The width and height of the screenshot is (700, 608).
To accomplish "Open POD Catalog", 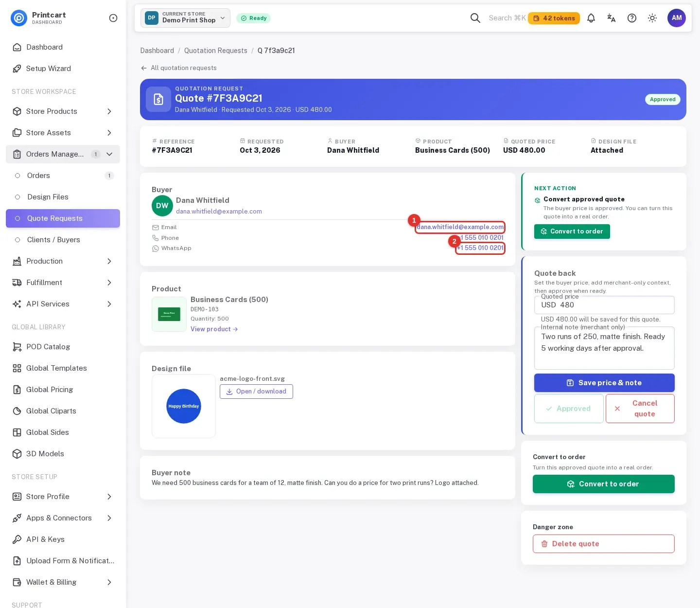I will [63, 347].
